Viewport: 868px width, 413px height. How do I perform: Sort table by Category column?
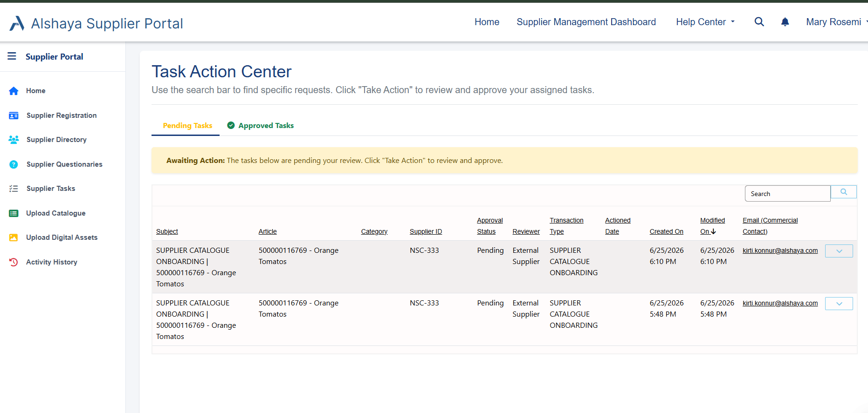[x=374, y=231]
